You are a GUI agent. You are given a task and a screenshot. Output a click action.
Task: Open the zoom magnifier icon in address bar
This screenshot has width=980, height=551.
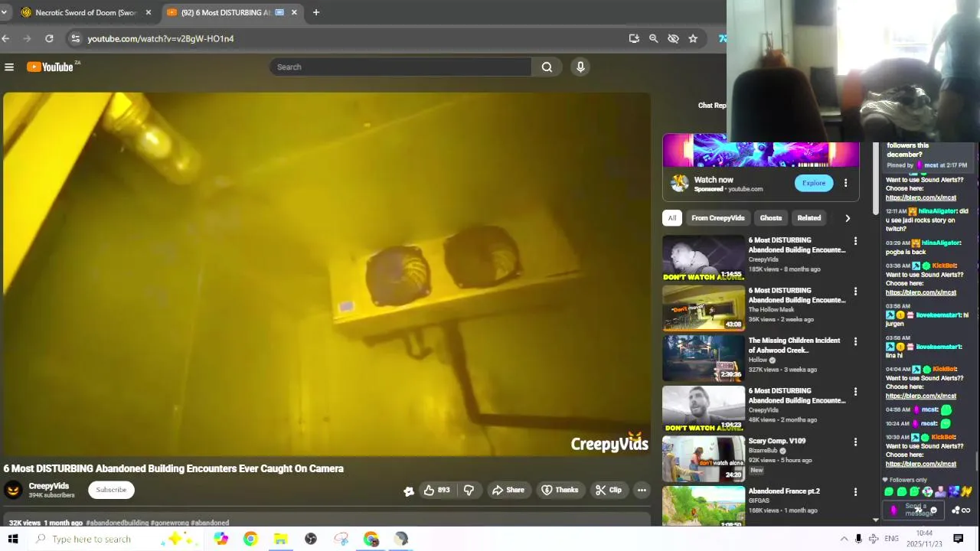coord(653,38)
